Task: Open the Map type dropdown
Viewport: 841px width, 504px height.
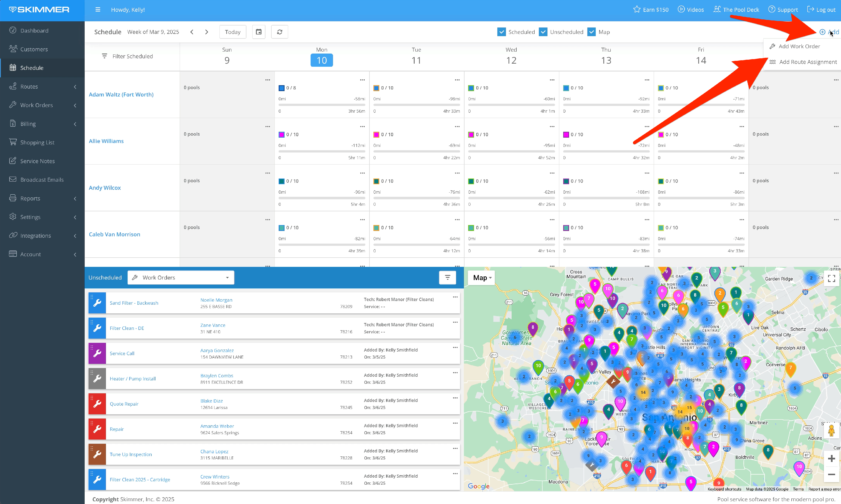Action: pyautogui.click(x=482, y=278)
